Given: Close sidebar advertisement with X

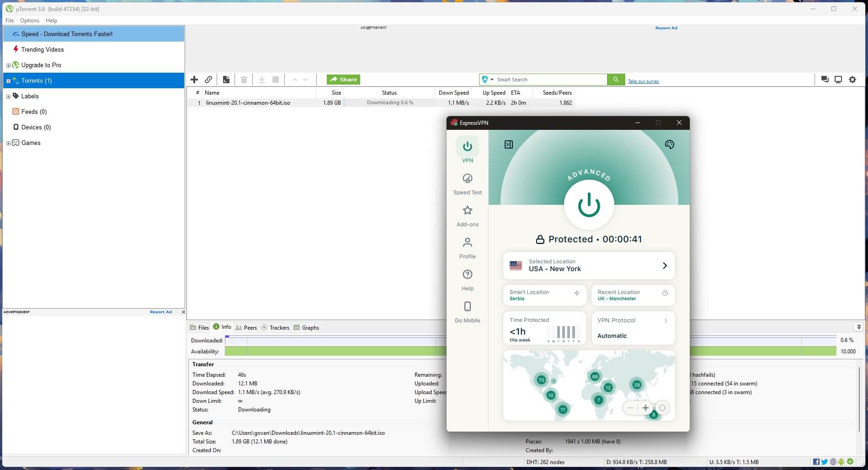Looking at the screenshot, I should pyautogui.click(x=183, y=312).
